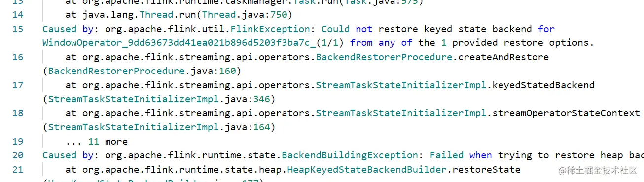The width and height of the screenshot is (644, 182).
Task: Click line number 16 in the gutter
Action: coord(18,57)
